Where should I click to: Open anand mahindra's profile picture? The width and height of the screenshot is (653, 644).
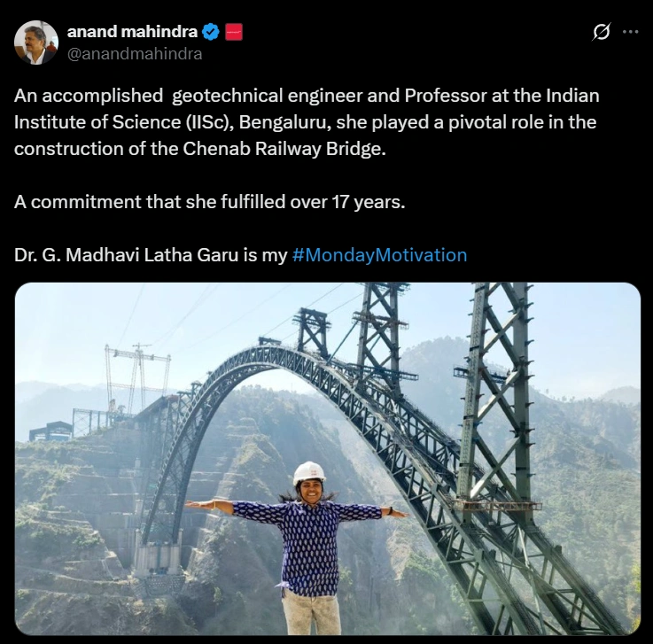click(x=36, y=43)
